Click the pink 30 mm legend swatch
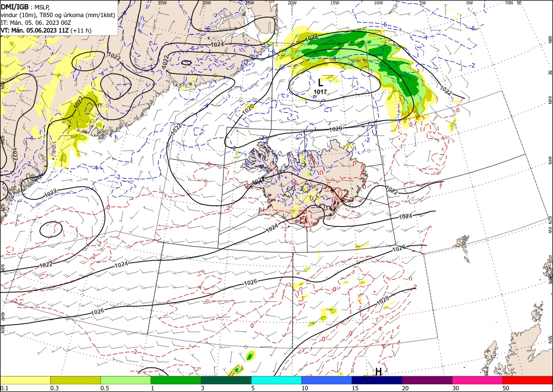This screenshot has width=553, height=392. coord(478,380)
